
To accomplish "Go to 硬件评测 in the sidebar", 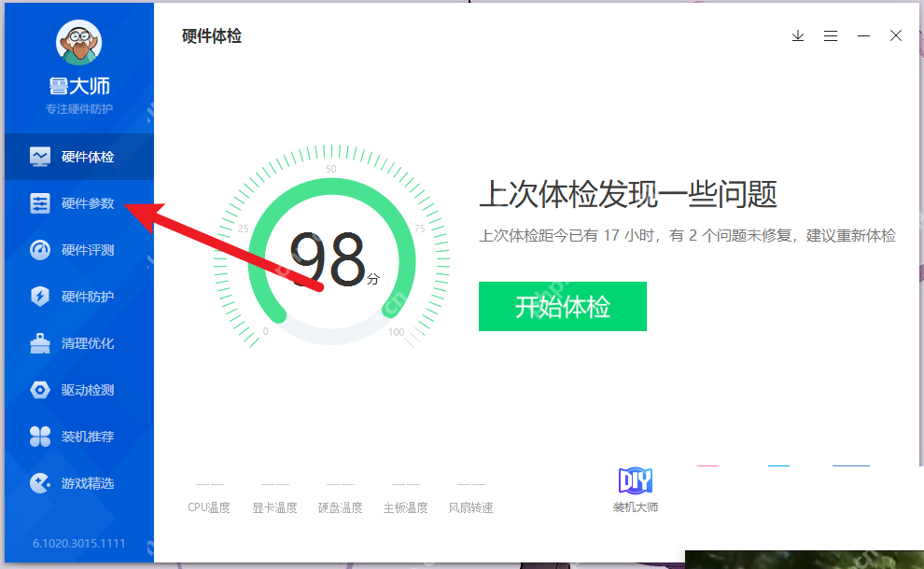I will [79, 250].
